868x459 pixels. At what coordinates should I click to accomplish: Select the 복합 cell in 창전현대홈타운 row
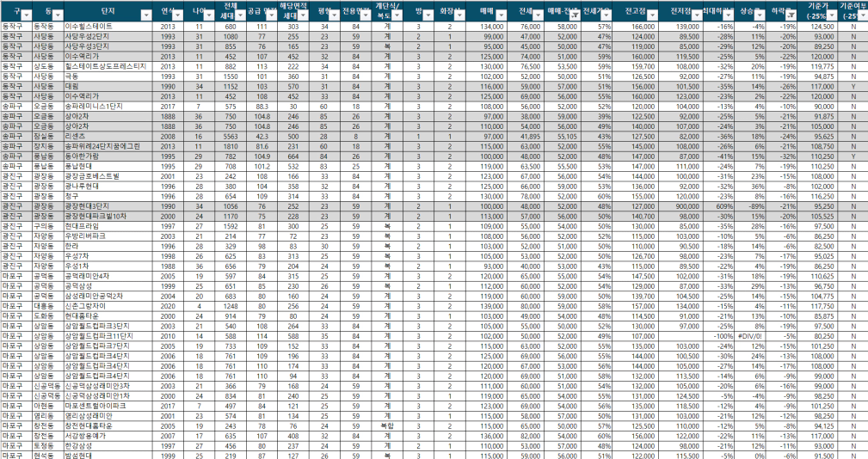[387, 426]
